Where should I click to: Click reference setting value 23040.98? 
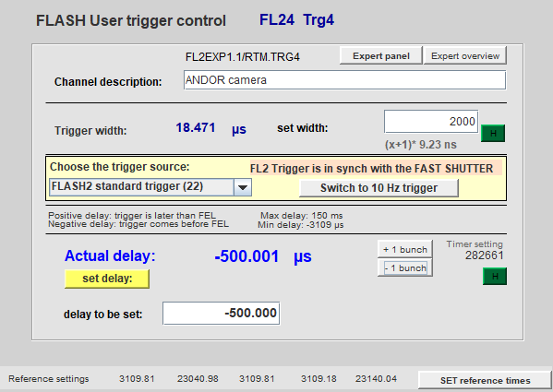[198, 379]
